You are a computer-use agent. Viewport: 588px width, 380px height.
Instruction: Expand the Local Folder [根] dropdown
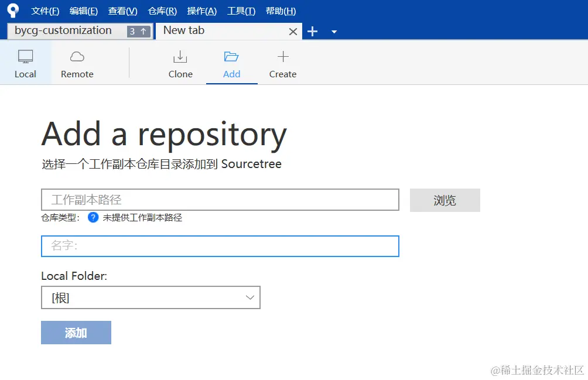point(151,297)
